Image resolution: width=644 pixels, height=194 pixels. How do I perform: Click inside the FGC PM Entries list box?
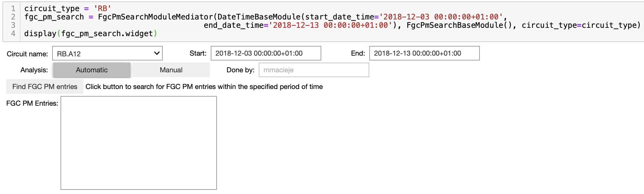139,143
